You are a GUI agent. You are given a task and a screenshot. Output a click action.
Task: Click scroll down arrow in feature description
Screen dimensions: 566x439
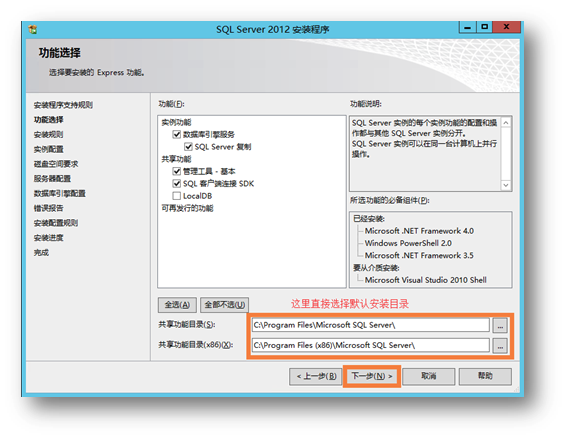click(506, 185)
